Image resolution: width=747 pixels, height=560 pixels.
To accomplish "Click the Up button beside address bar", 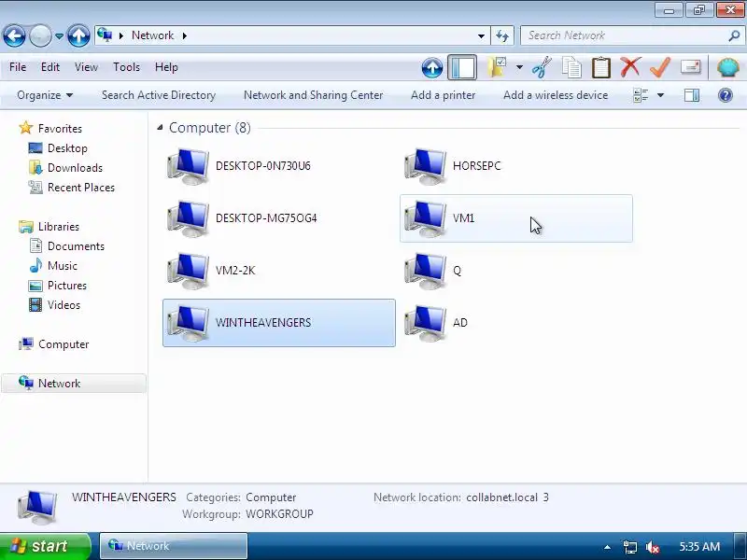I will click(x=78, y=35).
